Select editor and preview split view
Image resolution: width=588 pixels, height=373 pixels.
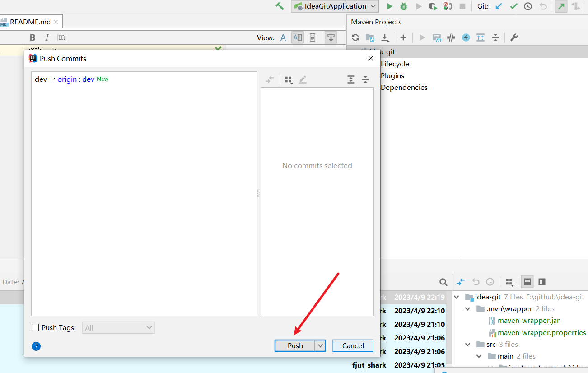pos(298,37)
